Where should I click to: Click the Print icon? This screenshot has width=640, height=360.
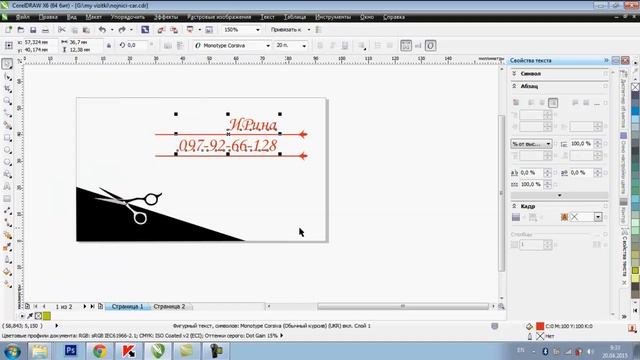(x=45, y=30)
